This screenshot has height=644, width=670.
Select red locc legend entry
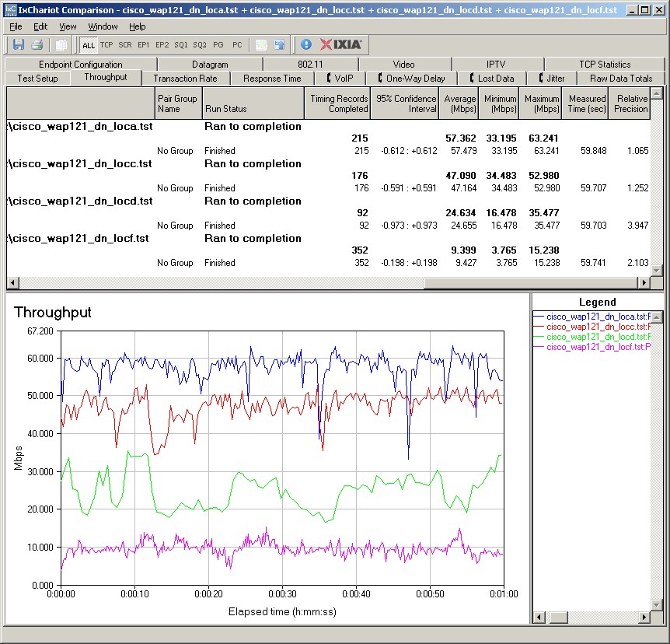591,327
